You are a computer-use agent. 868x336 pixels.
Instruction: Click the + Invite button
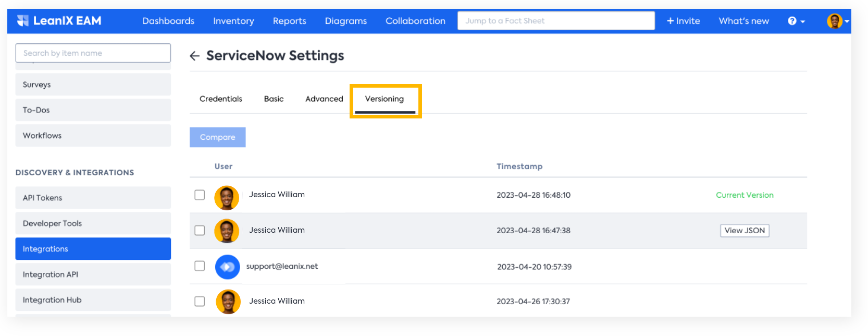click(x=683, y=21)
